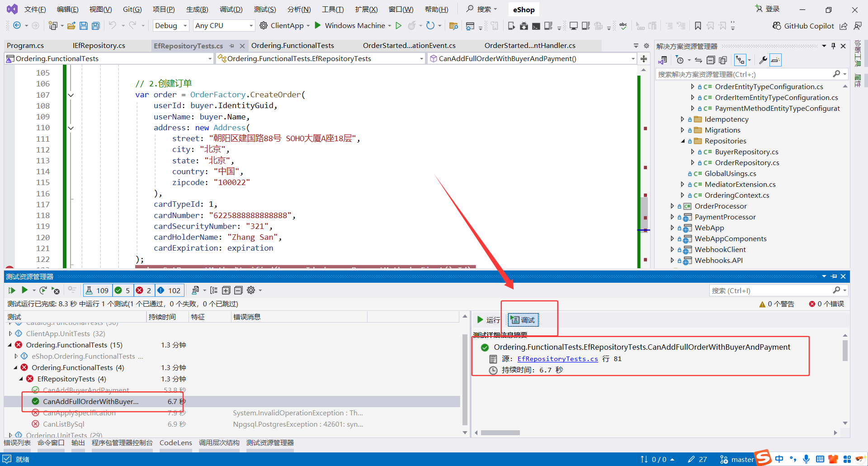Image resolution: width=868 pixels, height=466 pixels.
Task: Collapse the Repositories folder in Solution Explorer
Action: pos(683,141)
